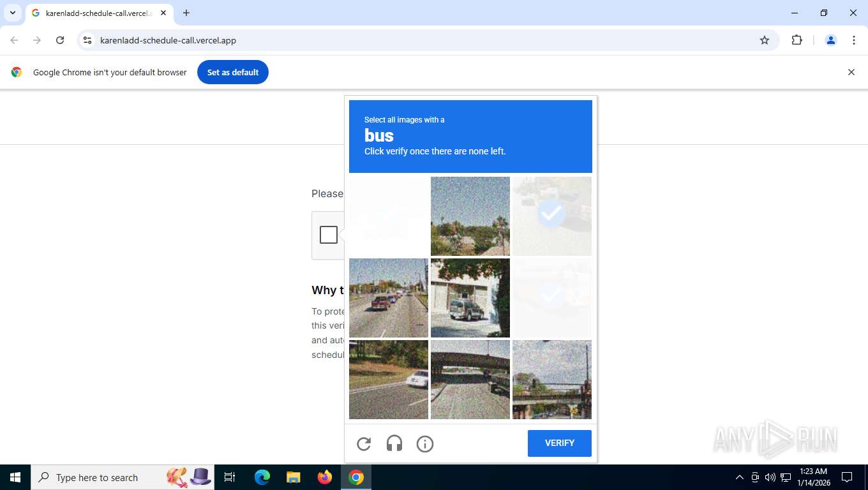Select the top-middle image with bushes
Viewport: 868px width, 490px height.
tap(470, 216)
